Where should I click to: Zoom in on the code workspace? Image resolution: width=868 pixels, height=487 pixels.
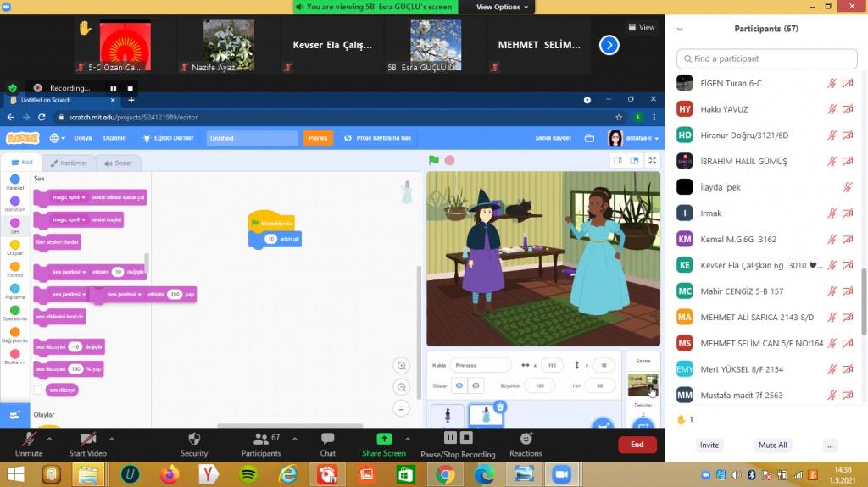[x=402, y=366]
